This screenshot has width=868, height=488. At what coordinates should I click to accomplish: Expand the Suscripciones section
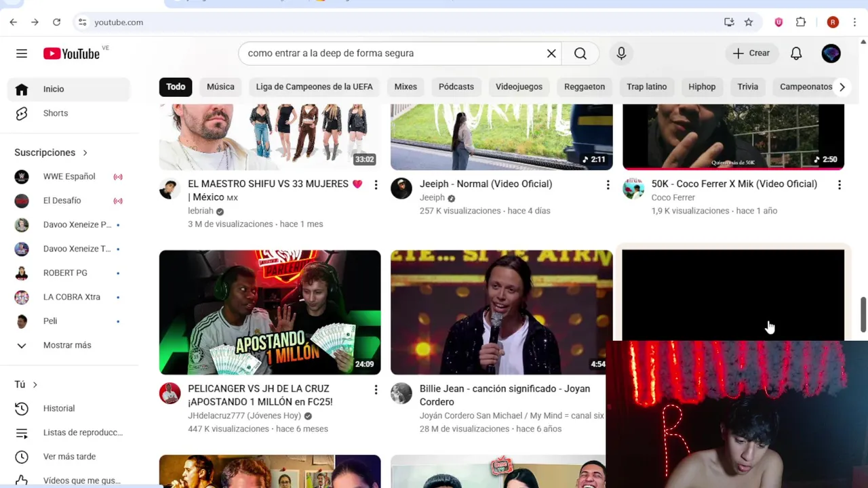(51, 152)
